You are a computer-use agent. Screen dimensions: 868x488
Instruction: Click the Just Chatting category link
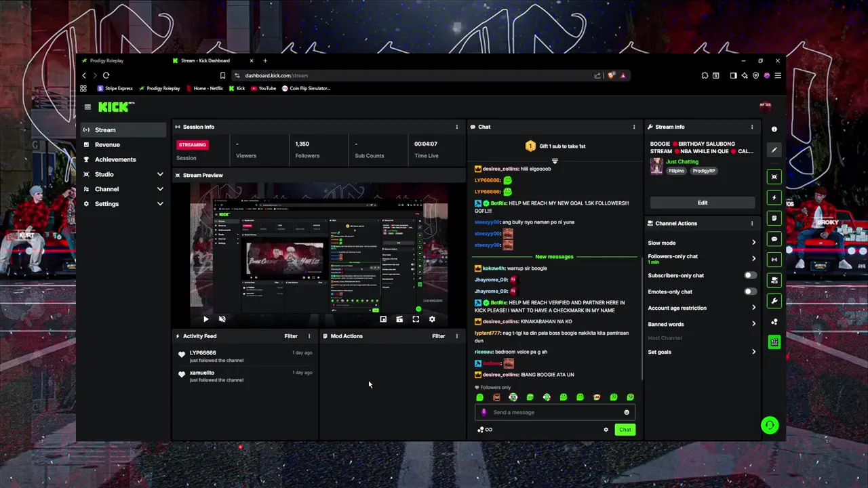(x=682, y=162)
